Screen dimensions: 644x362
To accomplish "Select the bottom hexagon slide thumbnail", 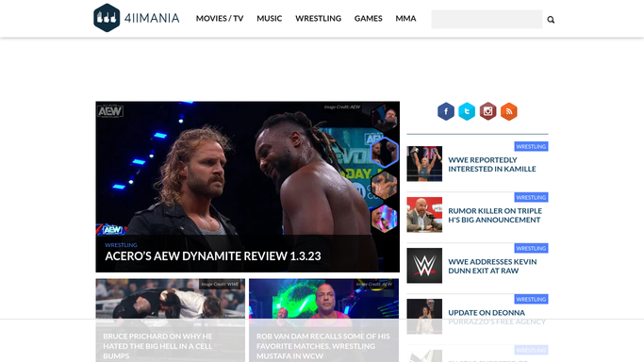I will (385, 219).
